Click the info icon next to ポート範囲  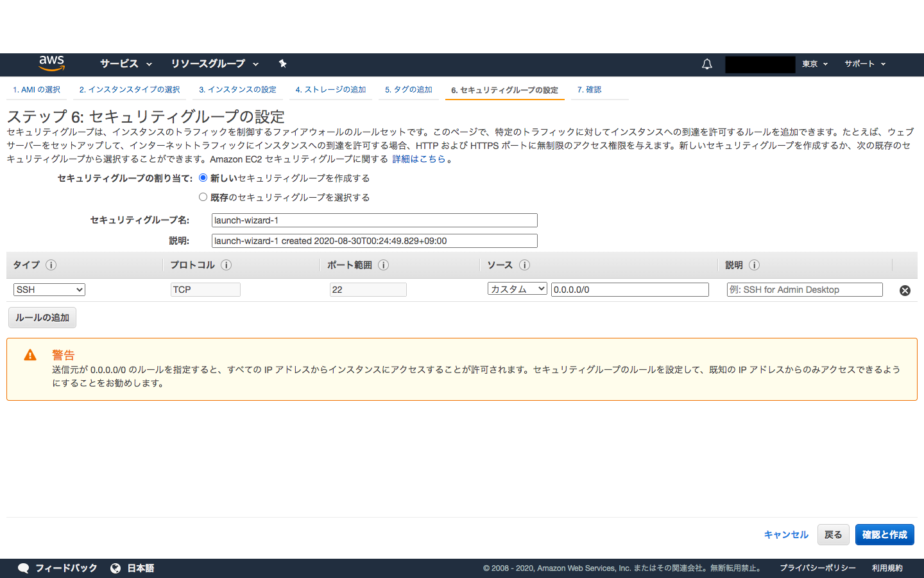(383, 265)
